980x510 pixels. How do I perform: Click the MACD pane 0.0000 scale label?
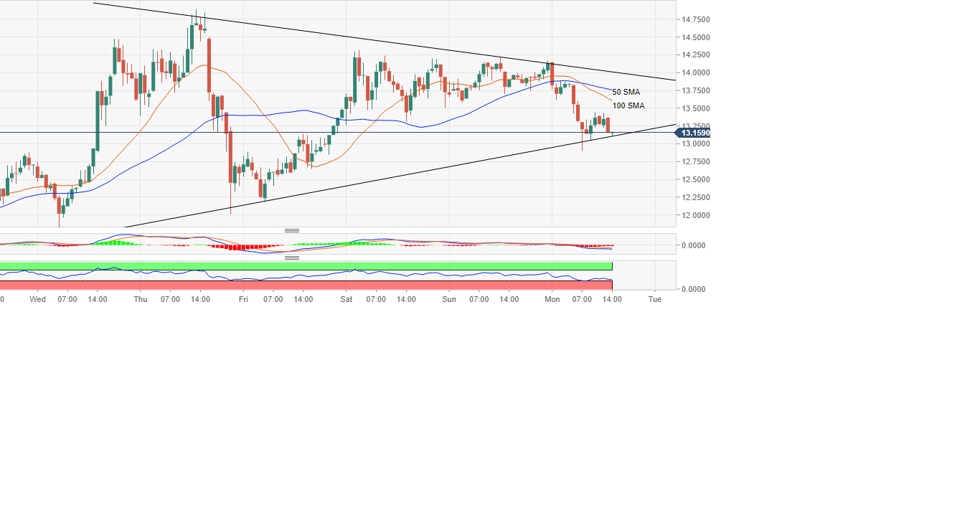pyautogui.click(x=692, y=245)
